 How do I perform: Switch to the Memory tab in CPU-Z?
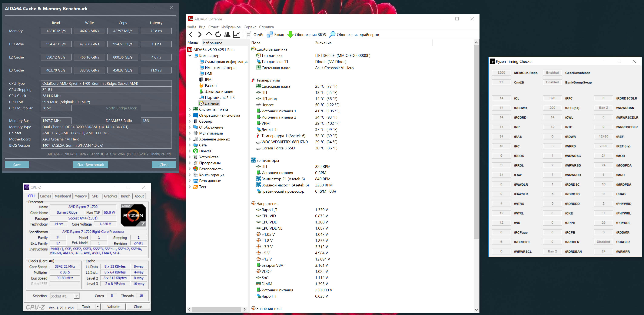pos(80,196)
